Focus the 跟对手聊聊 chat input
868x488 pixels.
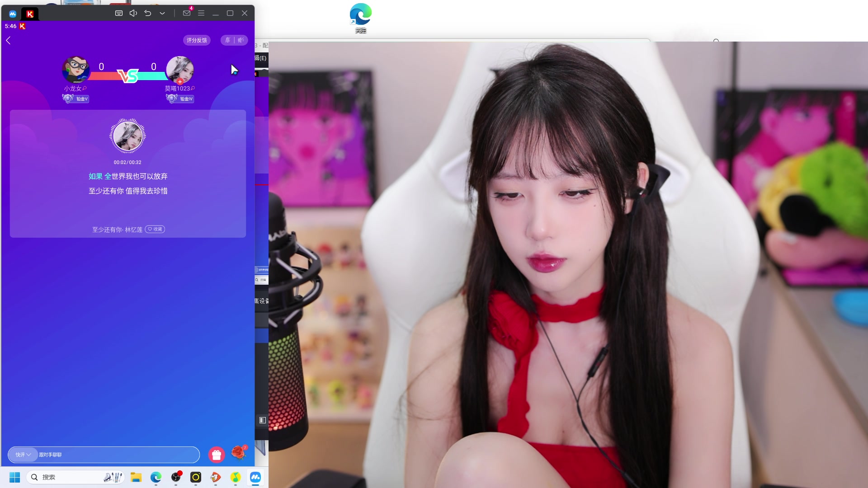118,455
